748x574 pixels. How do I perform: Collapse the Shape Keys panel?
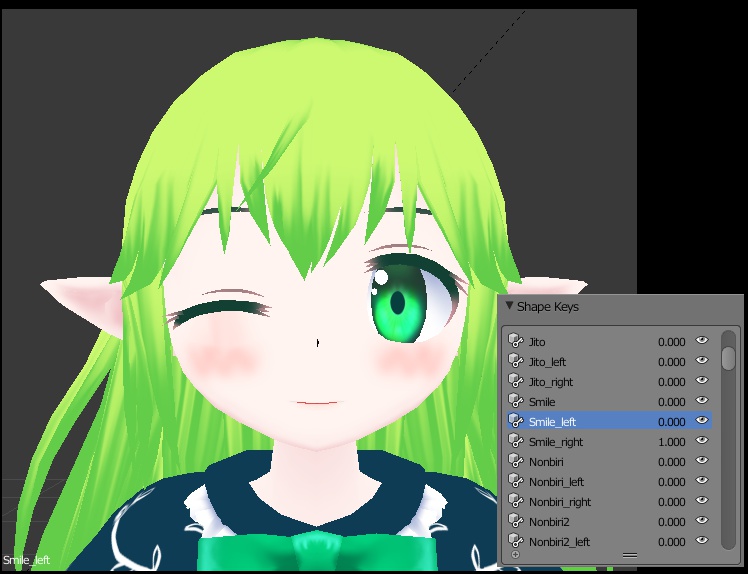(x=509, y=306)
